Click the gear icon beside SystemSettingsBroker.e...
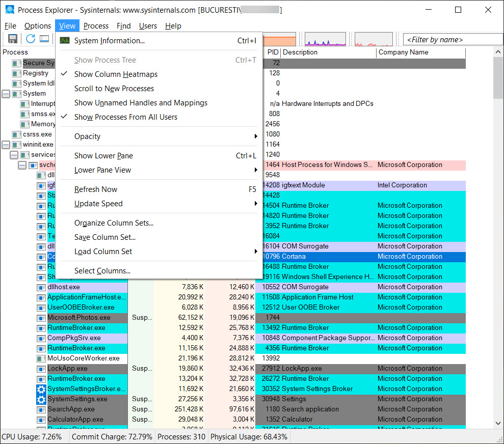Viewport: 504px width, 444px height. 41,389
